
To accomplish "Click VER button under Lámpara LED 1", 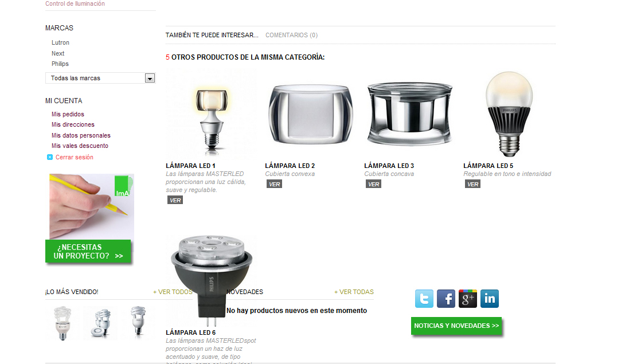I will [x=175, y=200].
